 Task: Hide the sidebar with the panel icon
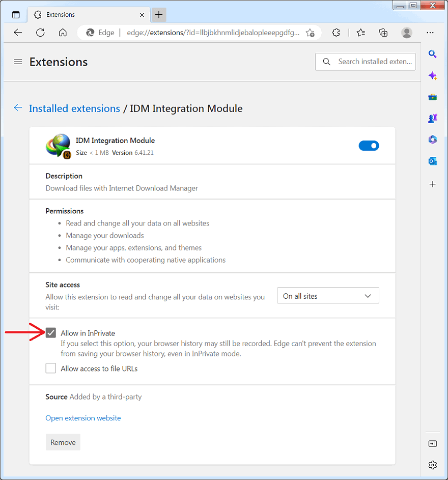coord(432,443)
